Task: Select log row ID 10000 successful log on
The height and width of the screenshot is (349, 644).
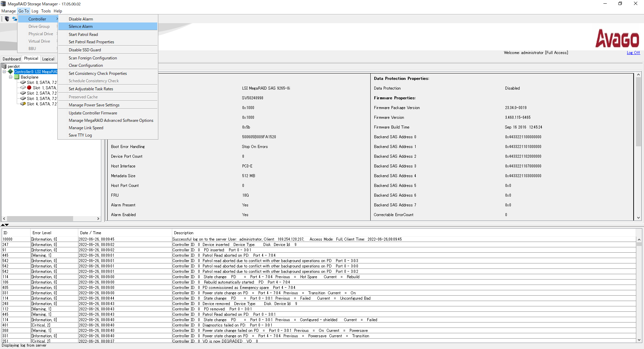Action: click(319, 239)
